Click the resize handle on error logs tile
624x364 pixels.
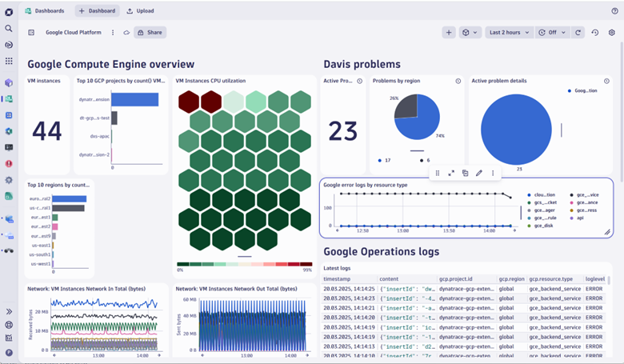[607, 232]
